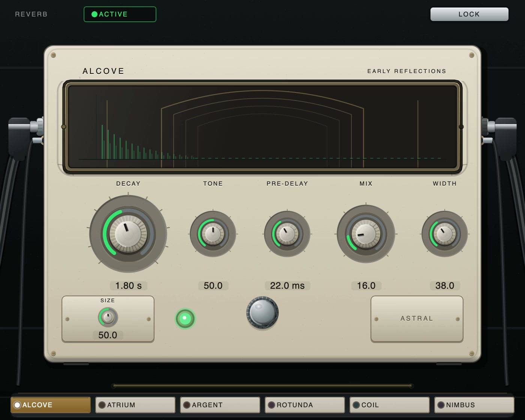This screenshot has height=420, width=525.
Task: Click the SIZE label text
Action: 108,300
